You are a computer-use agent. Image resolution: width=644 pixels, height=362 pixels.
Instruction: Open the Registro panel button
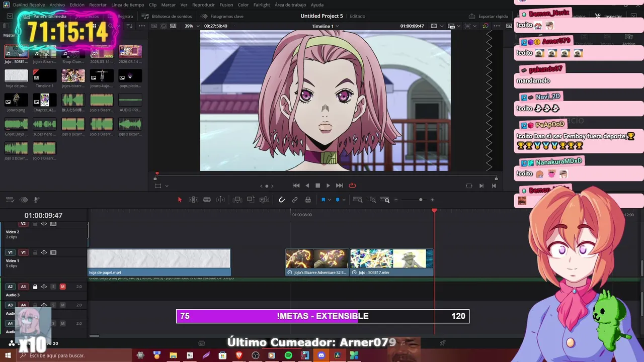tap(121, 16)
